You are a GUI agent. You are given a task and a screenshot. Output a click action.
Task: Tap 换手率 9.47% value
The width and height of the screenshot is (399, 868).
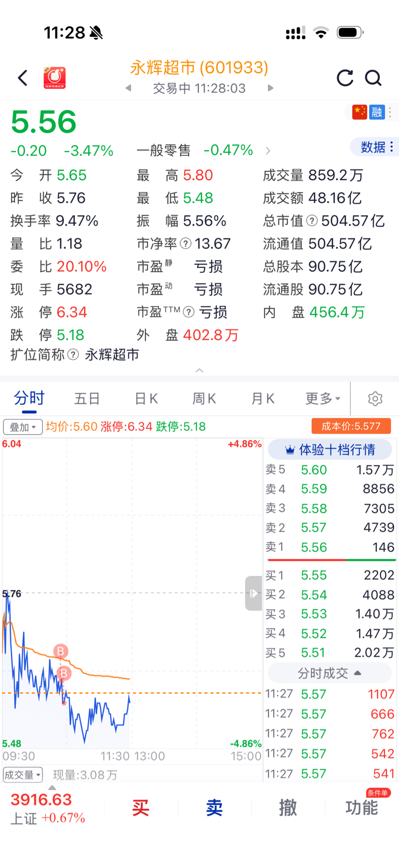[x=77, y=221]
